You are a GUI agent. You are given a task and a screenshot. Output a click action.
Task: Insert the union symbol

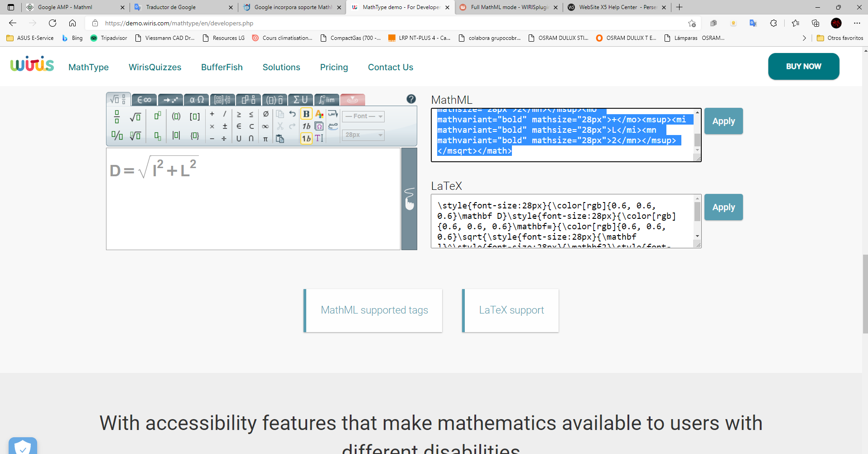239,139
